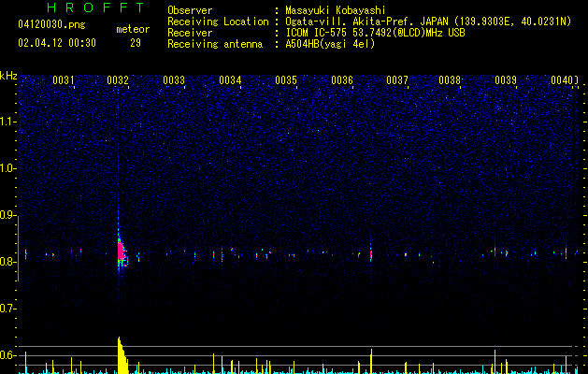The width and height of the screenshot is (588, 374).
Task: Click the Observer label
Action: click(190, 10)
